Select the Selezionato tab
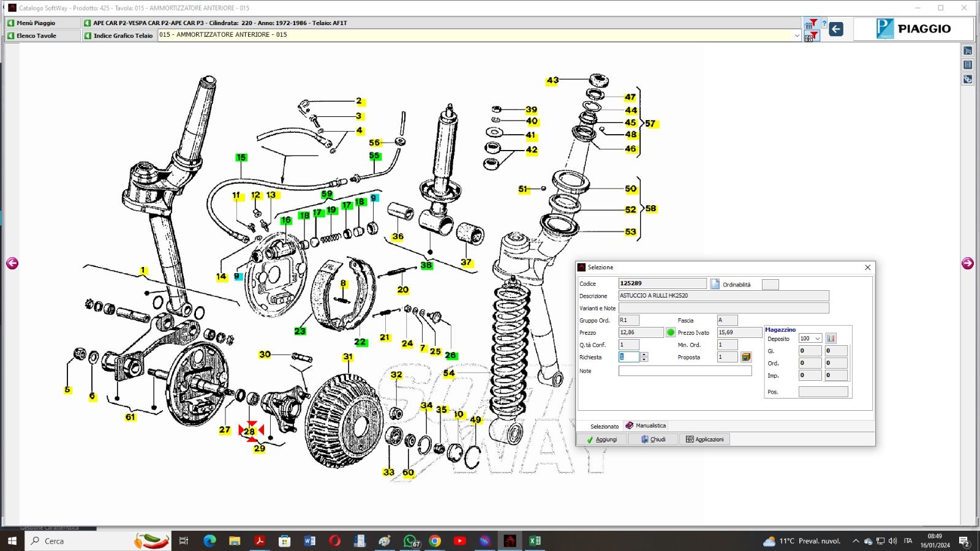The width and height of the screenshot is (980, 551). [604, 426]
